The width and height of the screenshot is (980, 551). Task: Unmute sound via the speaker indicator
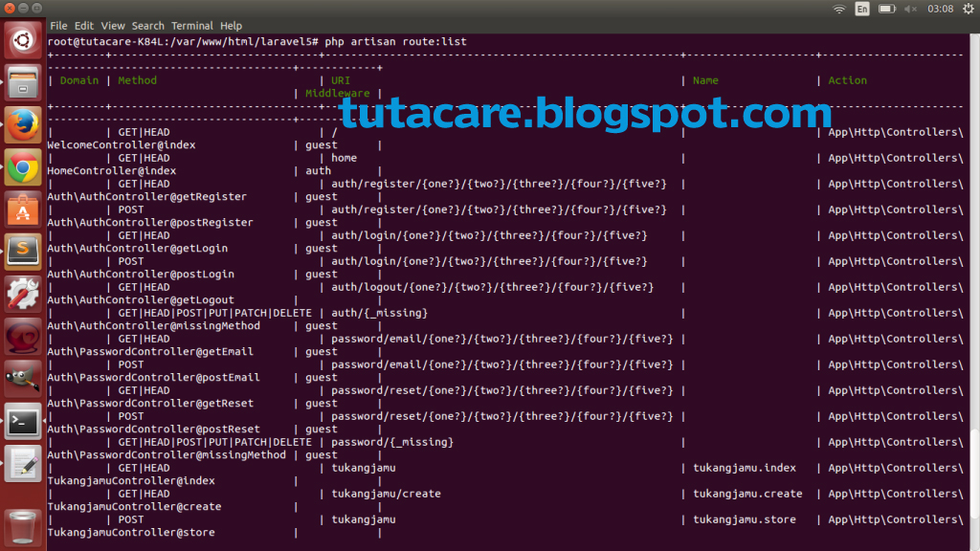coord(909,8)
